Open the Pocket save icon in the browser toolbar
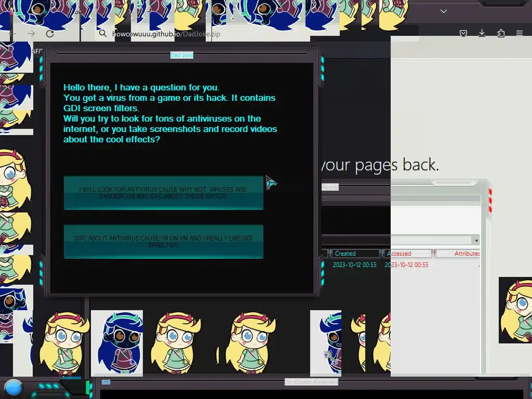532x399 pixels. (463, 33)
